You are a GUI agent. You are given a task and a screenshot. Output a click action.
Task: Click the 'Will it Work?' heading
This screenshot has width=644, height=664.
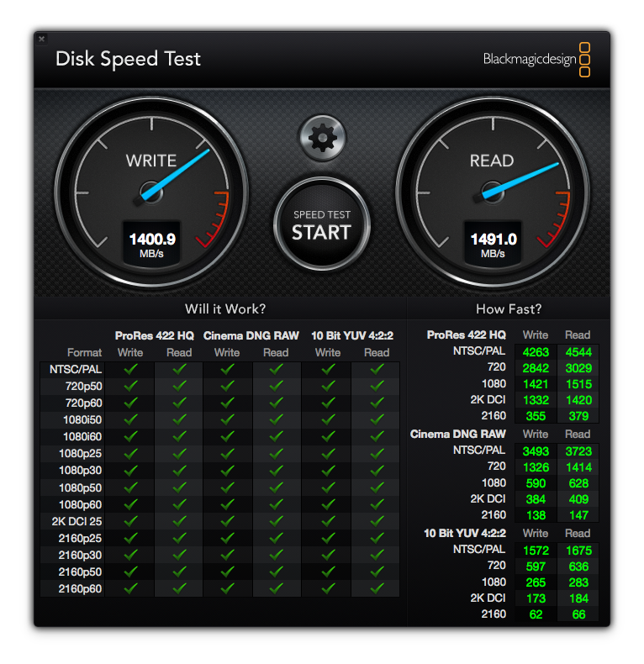pos(225,308)
